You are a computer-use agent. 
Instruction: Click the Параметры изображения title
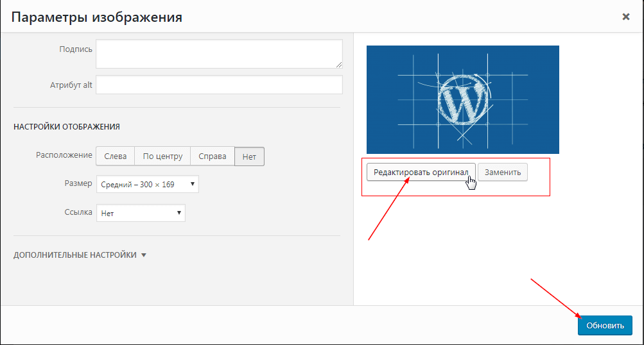pos(97,17)
